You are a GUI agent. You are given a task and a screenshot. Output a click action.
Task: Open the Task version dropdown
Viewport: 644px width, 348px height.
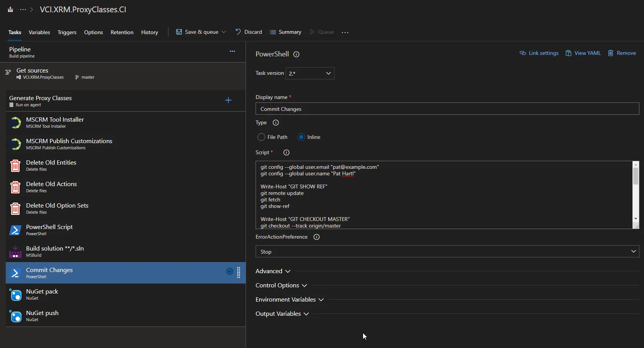pos(310,73)
